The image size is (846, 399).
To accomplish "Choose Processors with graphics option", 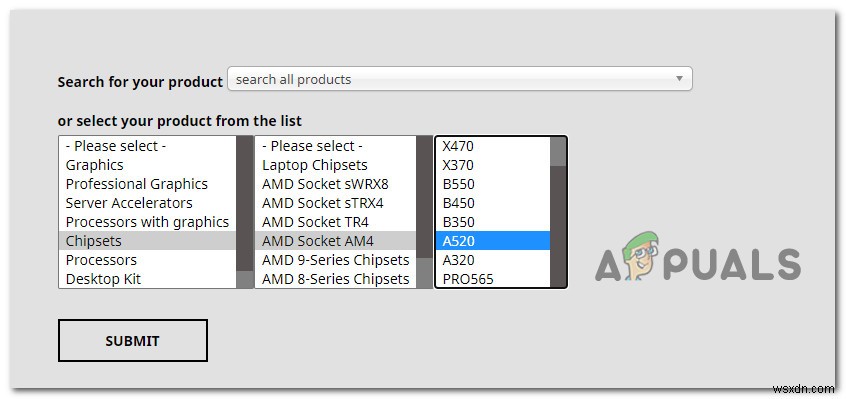I will (147, 222).
